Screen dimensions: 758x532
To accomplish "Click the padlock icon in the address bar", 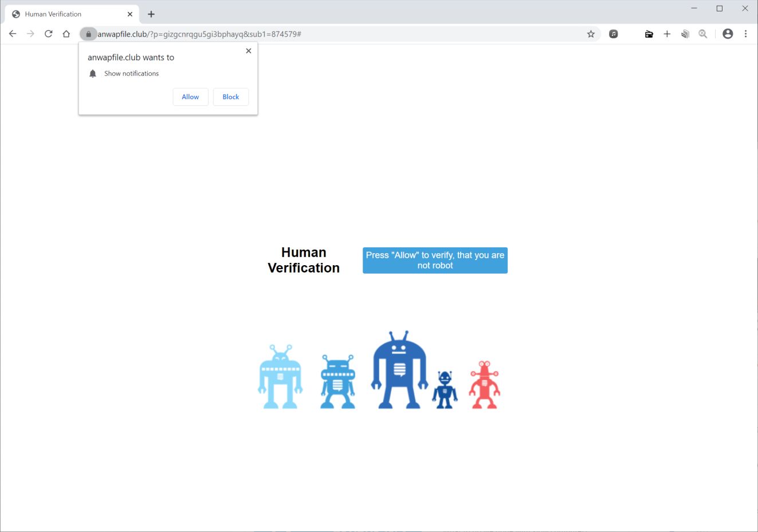I will tap(88, 34).
